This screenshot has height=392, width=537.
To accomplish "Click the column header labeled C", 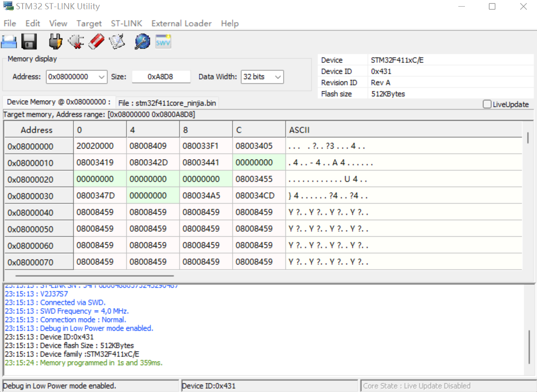I will point(259,130).
